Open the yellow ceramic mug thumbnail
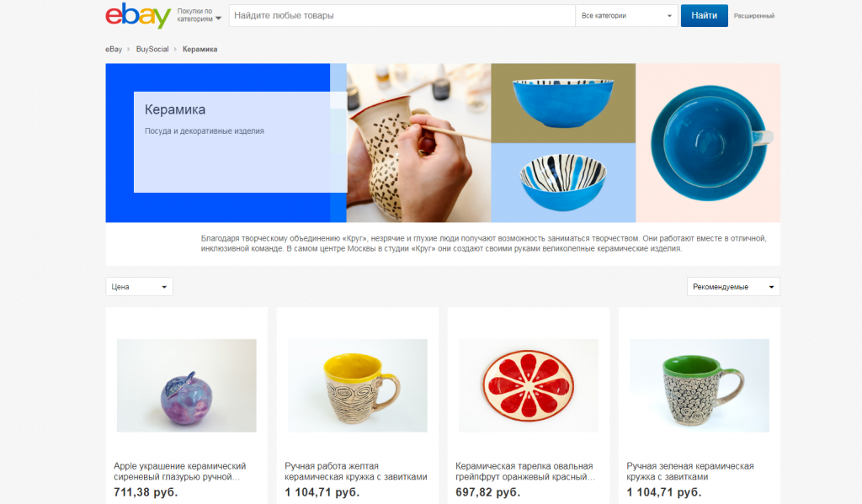Viewport: 862px width, 504px height. pyautogui.click(x=357, y=385)
